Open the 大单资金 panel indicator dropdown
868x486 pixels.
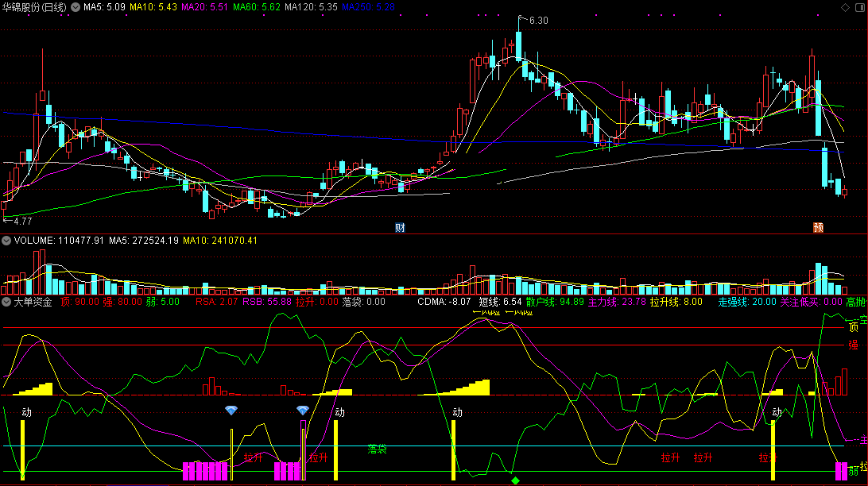pos(6,302)
